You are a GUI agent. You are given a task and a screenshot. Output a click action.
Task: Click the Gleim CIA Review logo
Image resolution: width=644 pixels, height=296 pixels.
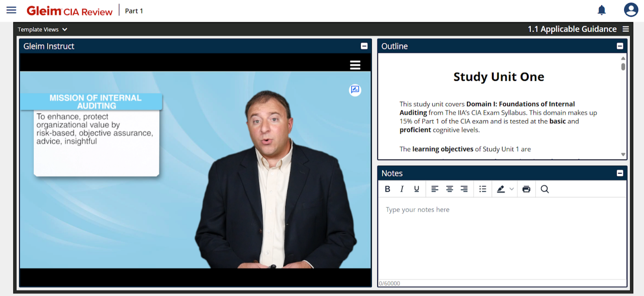pos(69,11)
